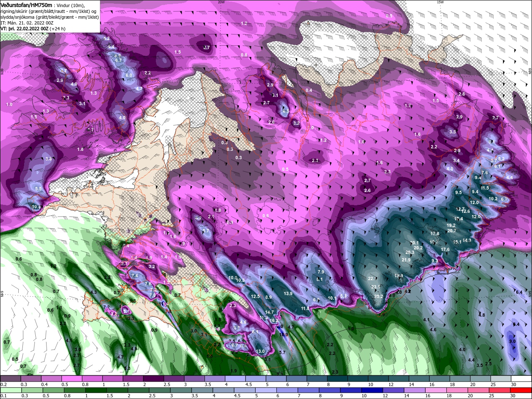The image size is (532, 399).
Task: Click the 17.6 value on the map
Action: pyautogui.click(x=445, y=249)
